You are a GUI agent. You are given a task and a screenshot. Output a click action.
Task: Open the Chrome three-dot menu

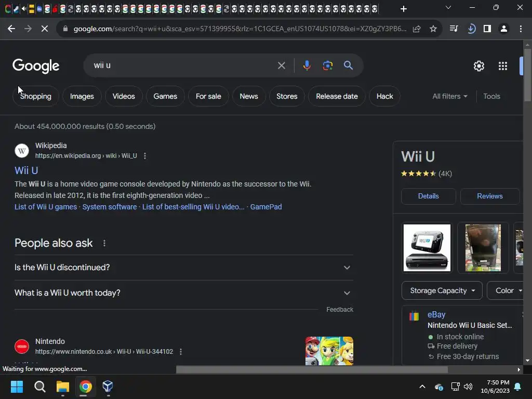[521, 29]
